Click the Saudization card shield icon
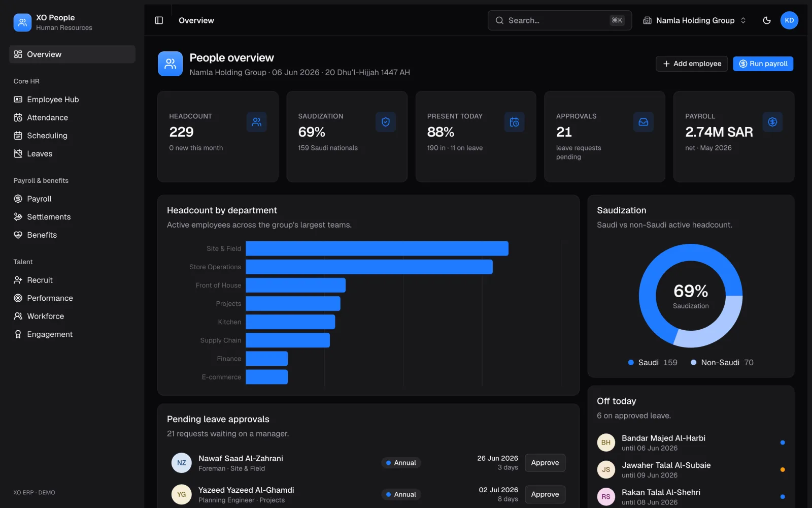812x508 pixels. pos(385,122)
